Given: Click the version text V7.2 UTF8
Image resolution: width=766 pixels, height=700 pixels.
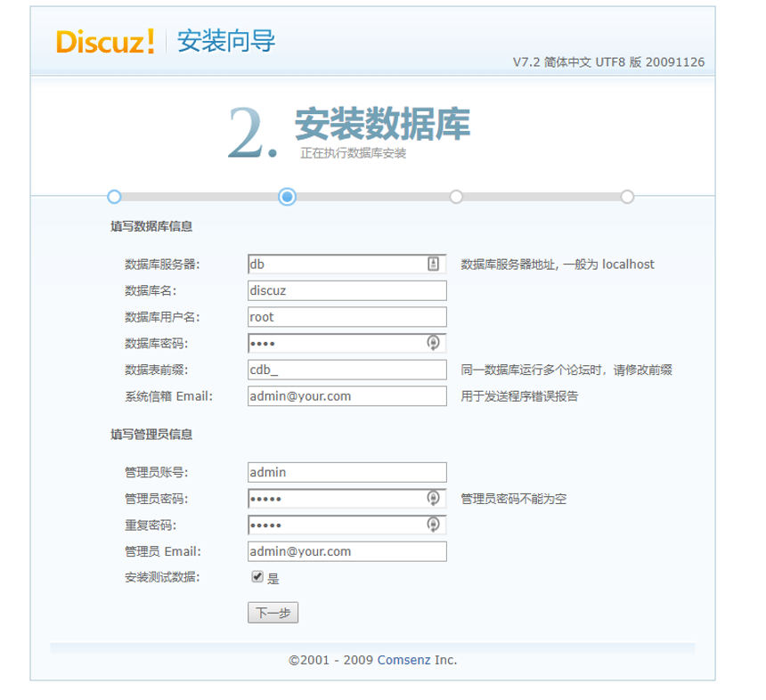Looking at the screenshot, I should point(608,62).
